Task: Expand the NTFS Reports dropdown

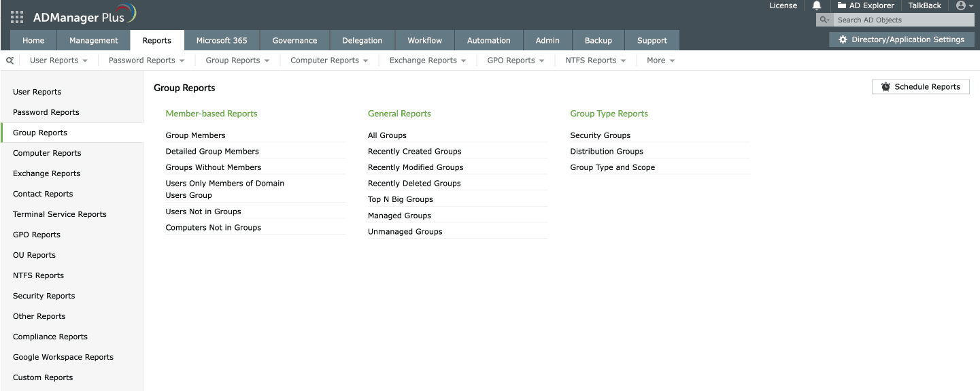Action: coord(596,61)
